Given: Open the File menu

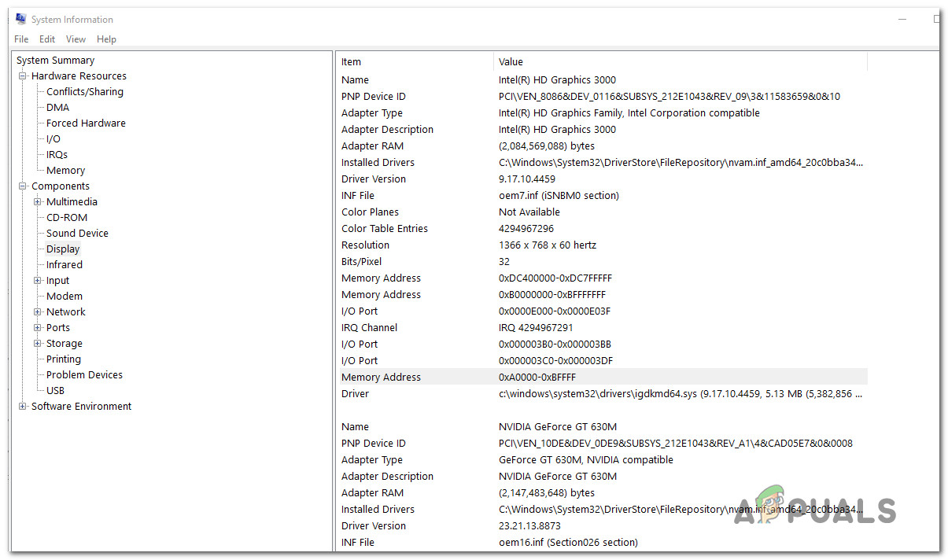Looking at the screenshot, I should 21,39.
